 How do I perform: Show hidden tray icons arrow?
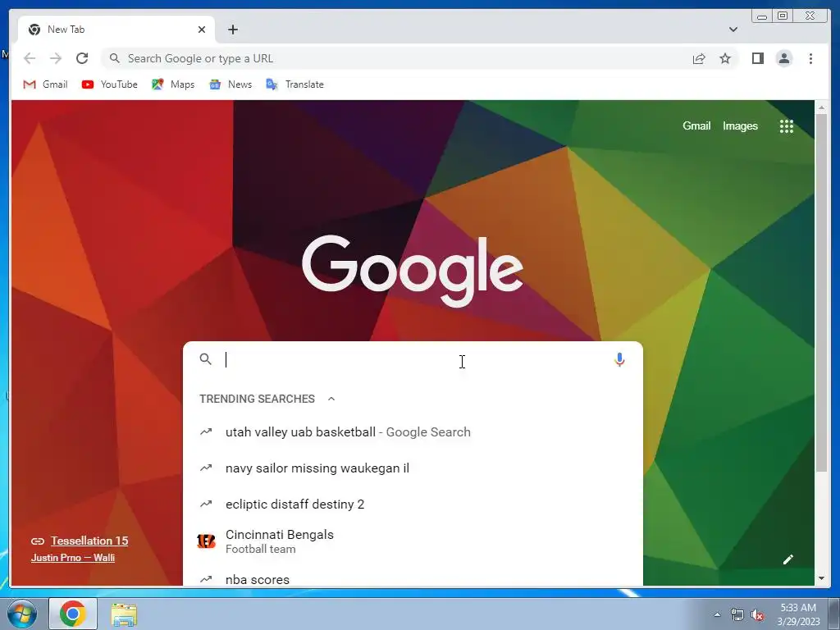(717, 614)
